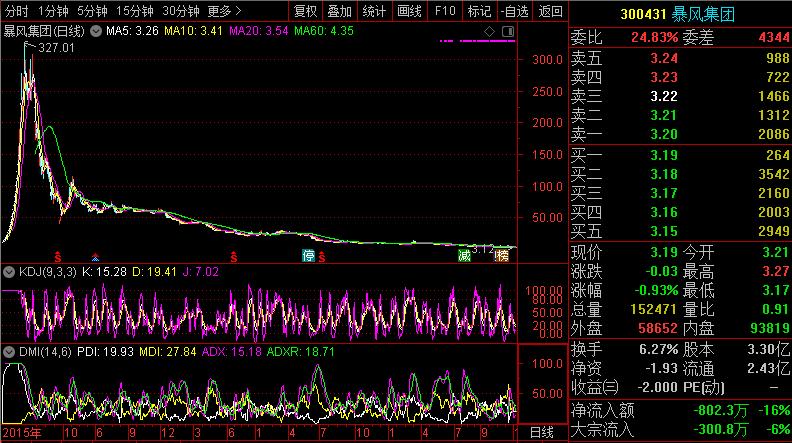
Task: Click the 今开 3.21 value
Action: click(776, 252)
